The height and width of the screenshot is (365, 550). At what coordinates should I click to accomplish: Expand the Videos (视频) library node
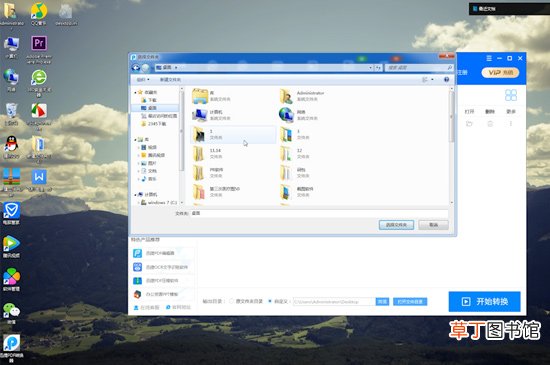[139, 147]
